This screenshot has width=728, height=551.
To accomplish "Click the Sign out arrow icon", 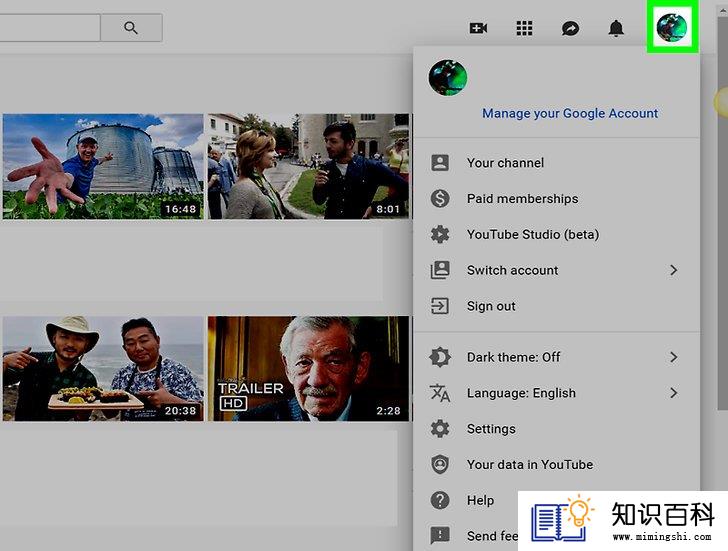I will click(440, 306).
